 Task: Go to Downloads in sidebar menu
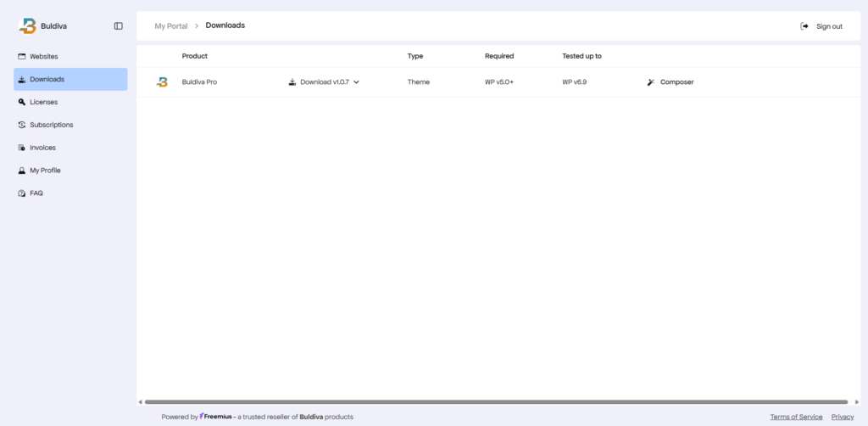pyautogui.click(x=47, y=79)
